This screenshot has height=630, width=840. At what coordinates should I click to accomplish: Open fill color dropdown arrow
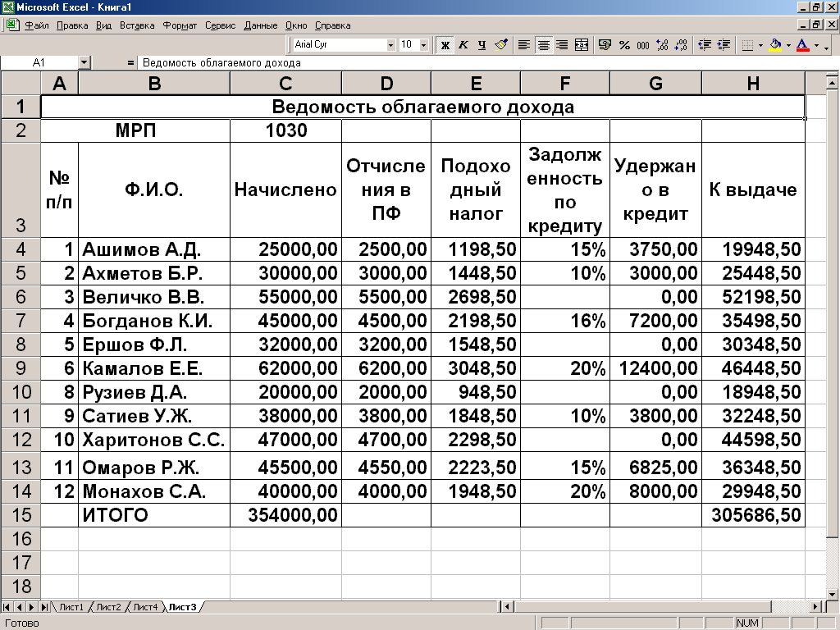coord(788,45)
